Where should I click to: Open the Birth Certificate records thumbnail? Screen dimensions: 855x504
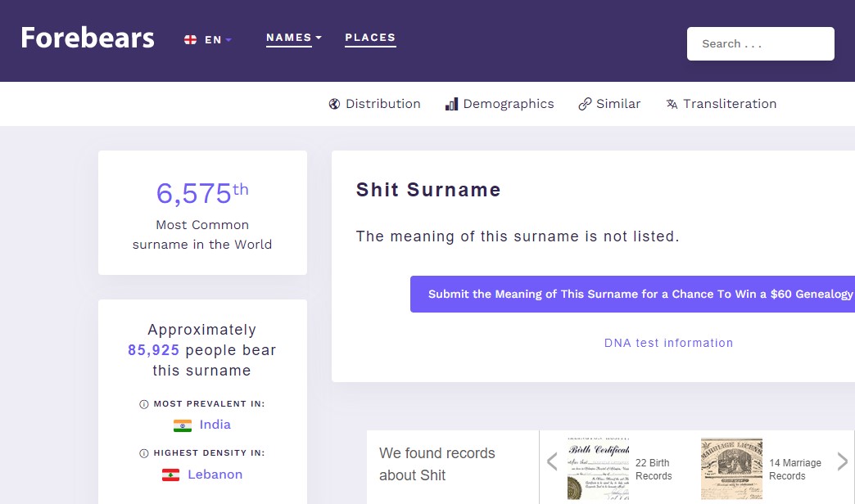coord(598,469)
